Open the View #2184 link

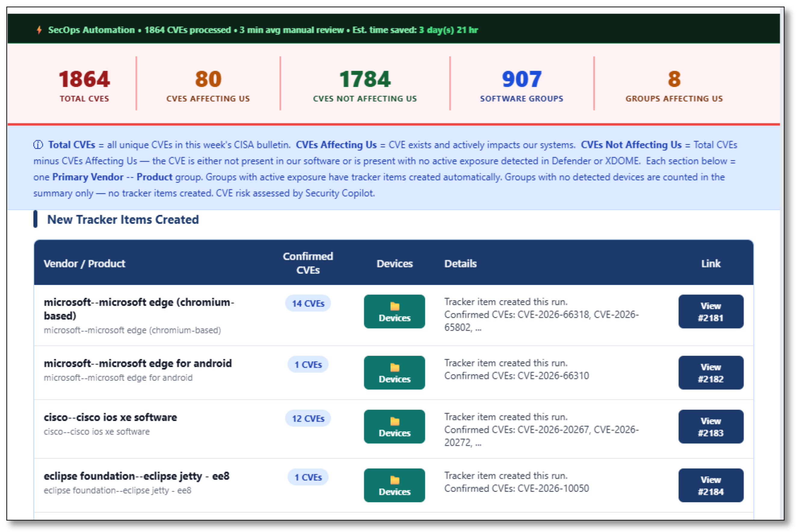point(711,485)
